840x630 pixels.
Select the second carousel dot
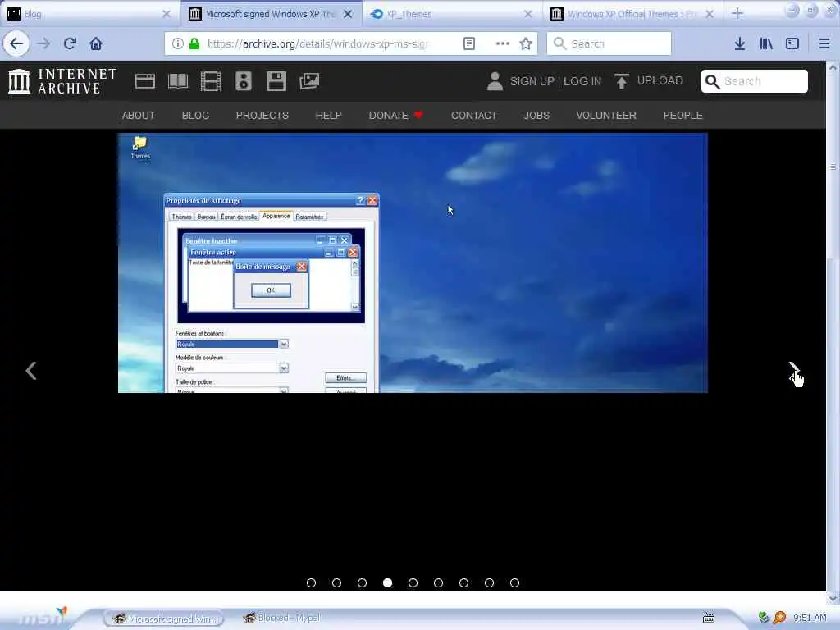[x=336, y=583]
